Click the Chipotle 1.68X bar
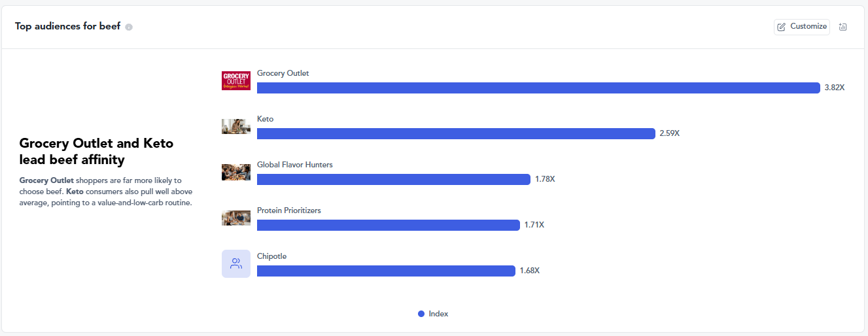868x336 pixels. [x=386, y=271]
